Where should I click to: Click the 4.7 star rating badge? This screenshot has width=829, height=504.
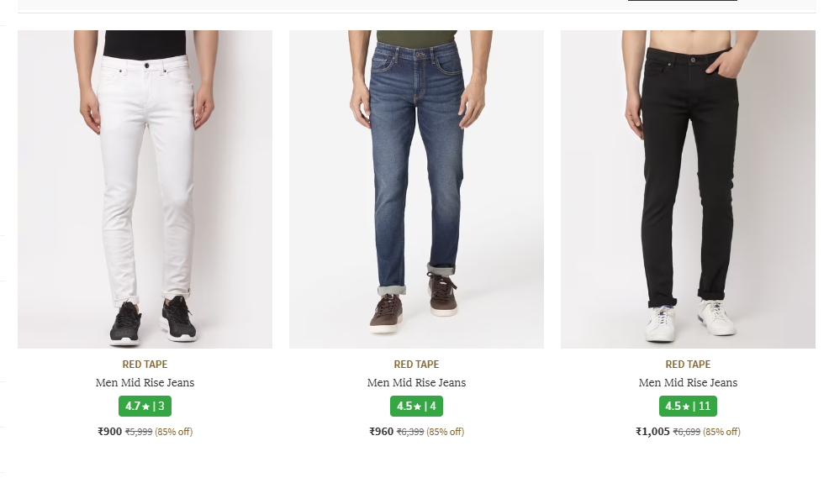coord(145,407)
